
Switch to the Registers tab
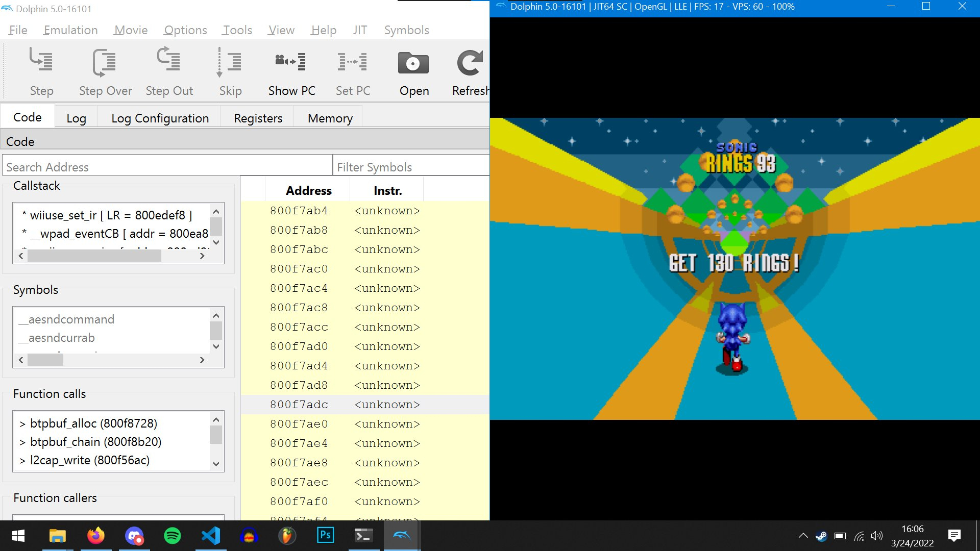tap(258, 118)
